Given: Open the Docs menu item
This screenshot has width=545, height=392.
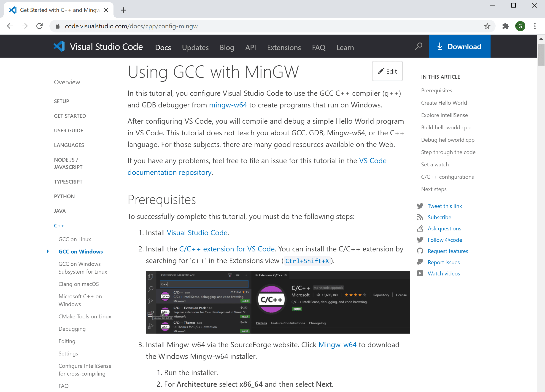Looking at the screenshot, I should (x=163, y=47).
